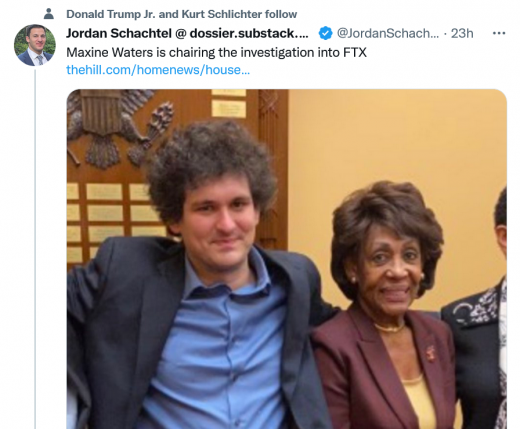520x429 pixels.
Task: Click the Jordan Schachtel display name
Action: pos(119,33)
